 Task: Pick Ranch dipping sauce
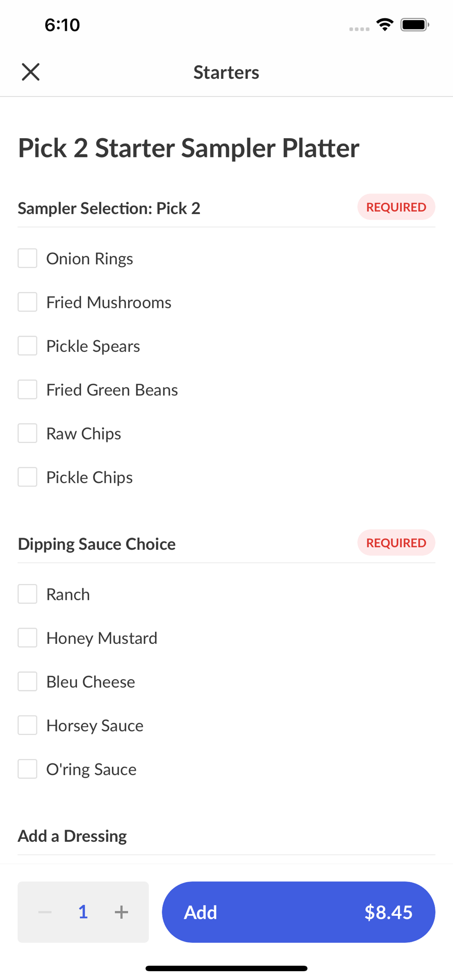pyautogui.click(x=27, y=594)
